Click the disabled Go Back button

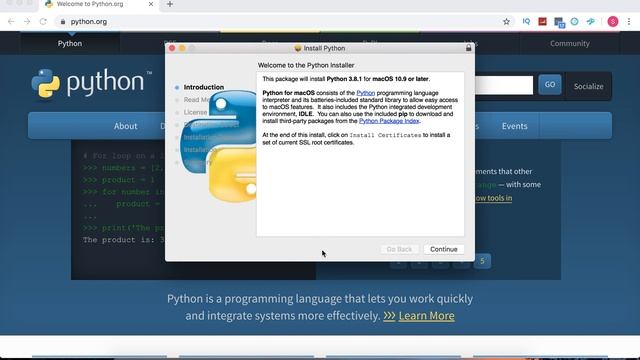pyautogui.click(x=399, y=249)
